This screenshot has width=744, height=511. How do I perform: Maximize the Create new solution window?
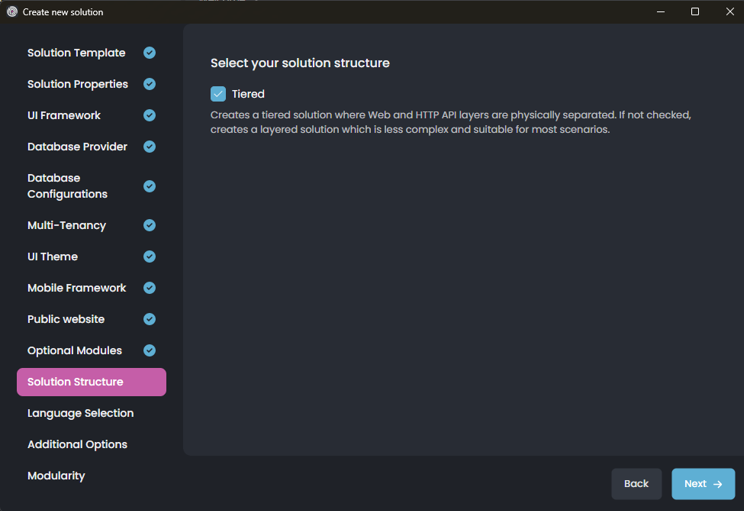(x=695, y=12)
